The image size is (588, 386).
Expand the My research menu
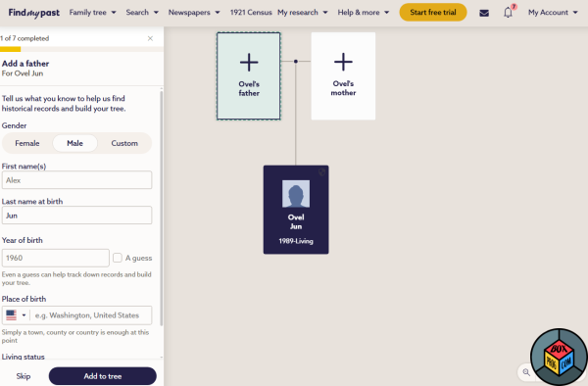[303, 13]
